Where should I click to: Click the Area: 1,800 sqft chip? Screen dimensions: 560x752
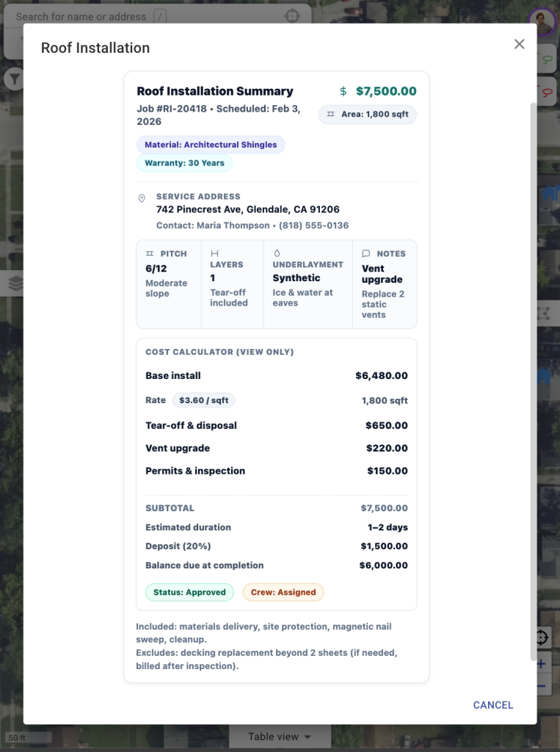coord(368,115)
